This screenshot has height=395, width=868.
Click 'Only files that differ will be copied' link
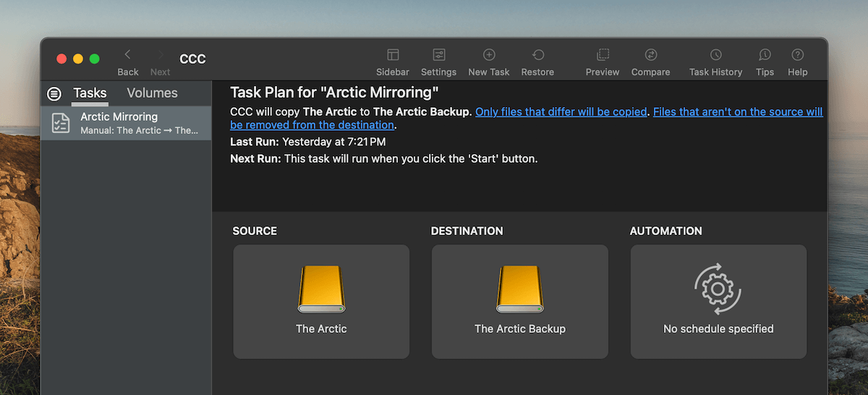coord(561,112)
